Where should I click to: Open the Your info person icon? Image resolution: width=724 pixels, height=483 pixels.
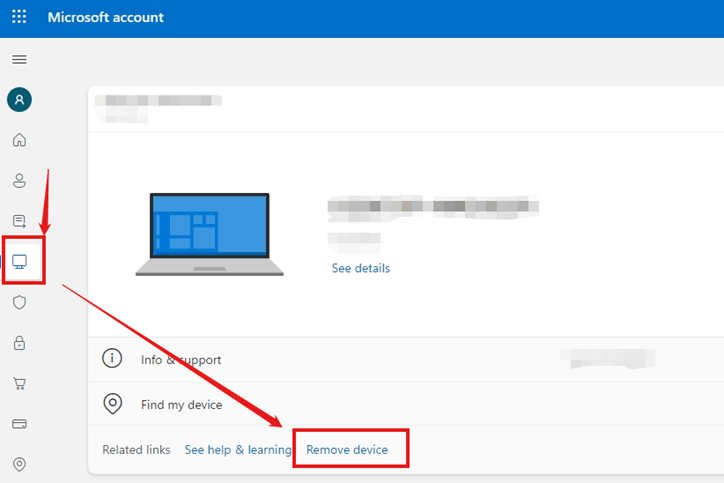click(x=19, y=180)
